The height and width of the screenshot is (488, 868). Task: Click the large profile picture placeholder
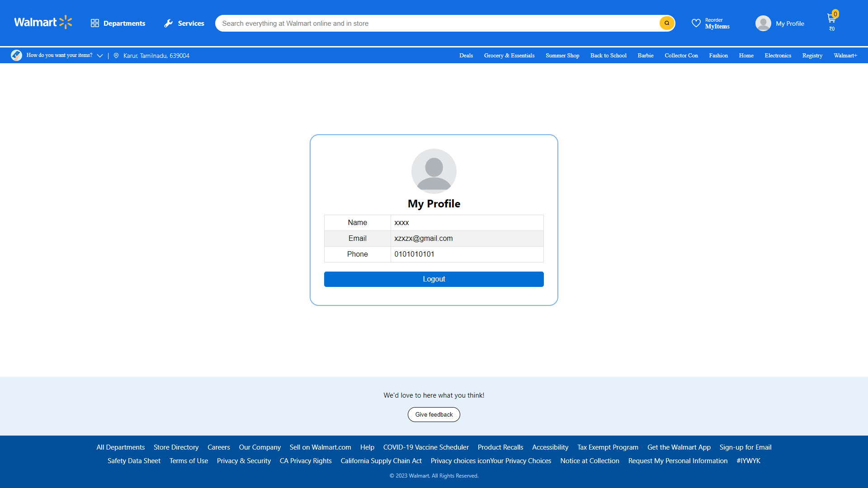click(434, 171)
